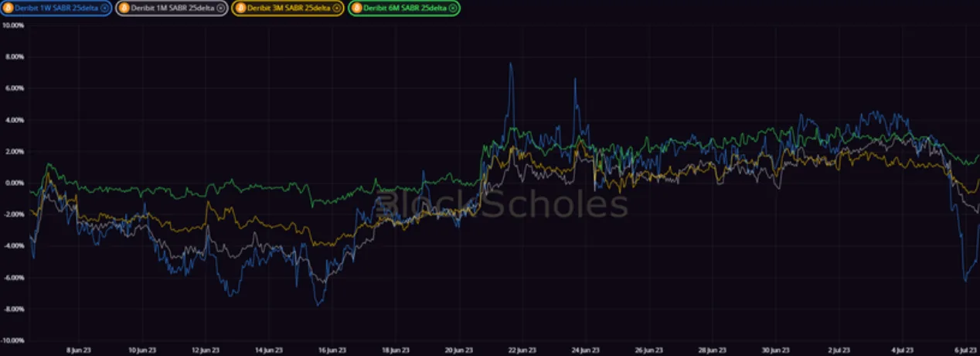The height and width of the screenshot is (356, 980).
Task: Select the blue Deribit 1W SABR 25delta label
Action: [56, 8]
